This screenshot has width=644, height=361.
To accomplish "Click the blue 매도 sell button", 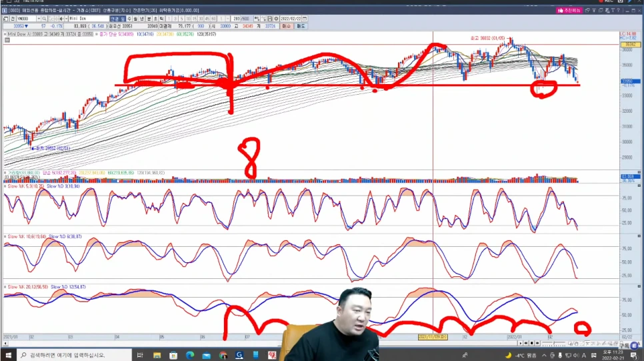I will point(301,26).
